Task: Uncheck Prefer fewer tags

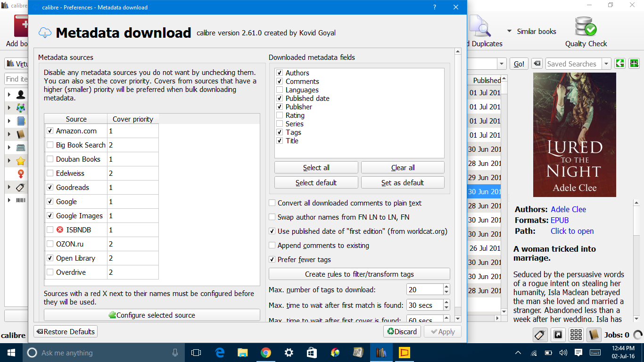Action: click(272, 260)
